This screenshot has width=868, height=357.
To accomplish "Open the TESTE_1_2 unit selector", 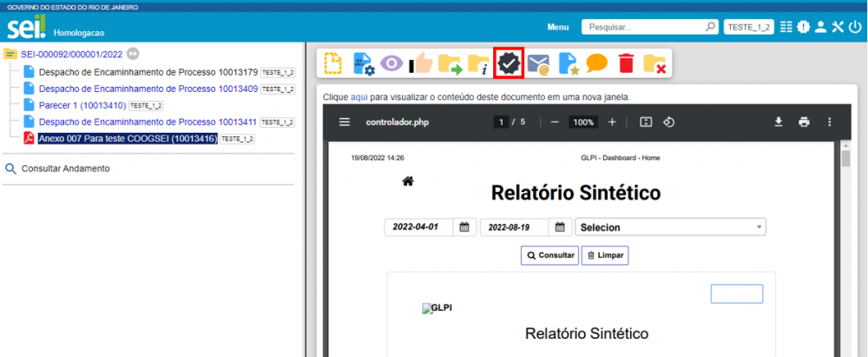I will pos(748,27).
